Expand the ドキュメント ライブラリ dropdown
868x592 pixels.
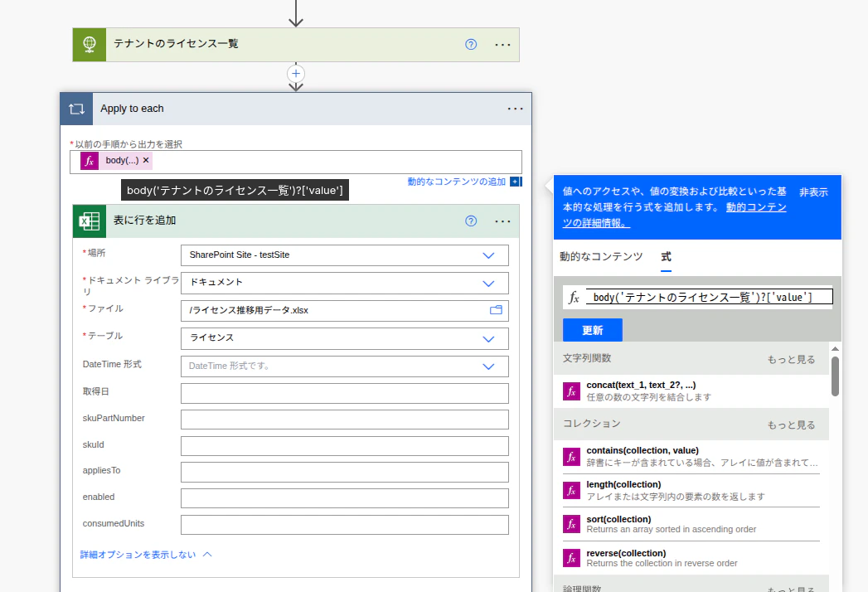tap(488, 283)
